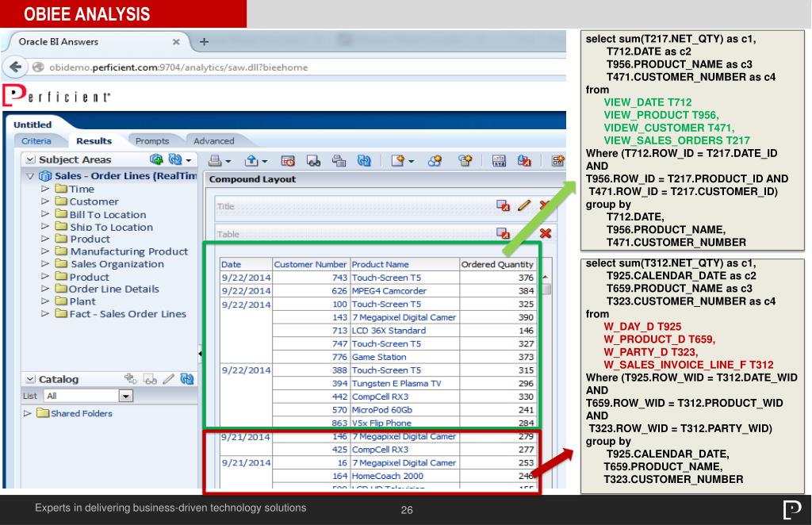Click the New Group icon

(435, 161)
